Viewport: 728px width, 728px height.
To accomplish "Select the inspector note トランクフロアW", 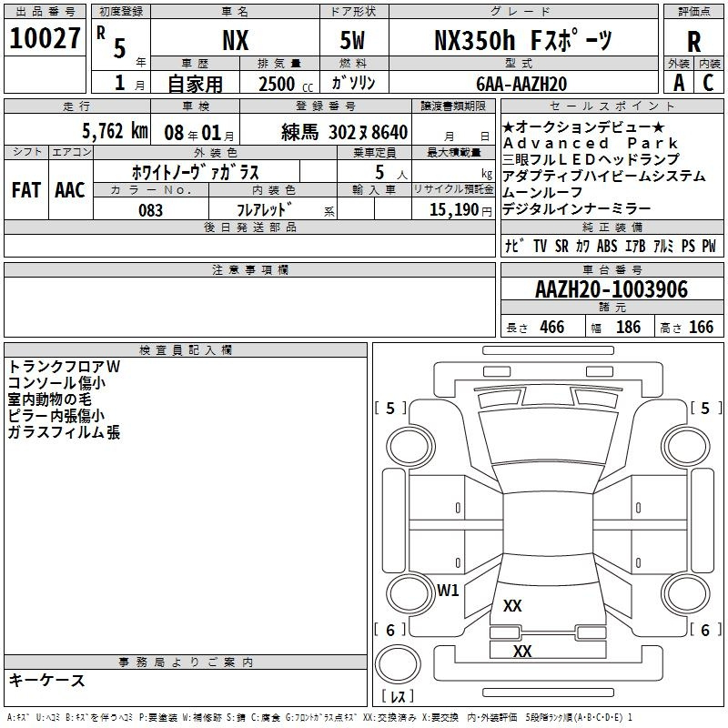I will pos(64,367).
